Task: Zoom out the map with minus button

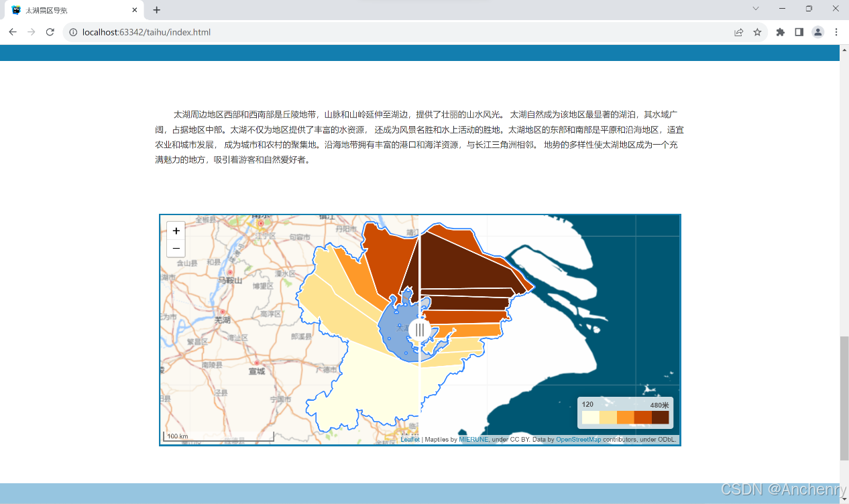Action: tap(176, 249)
